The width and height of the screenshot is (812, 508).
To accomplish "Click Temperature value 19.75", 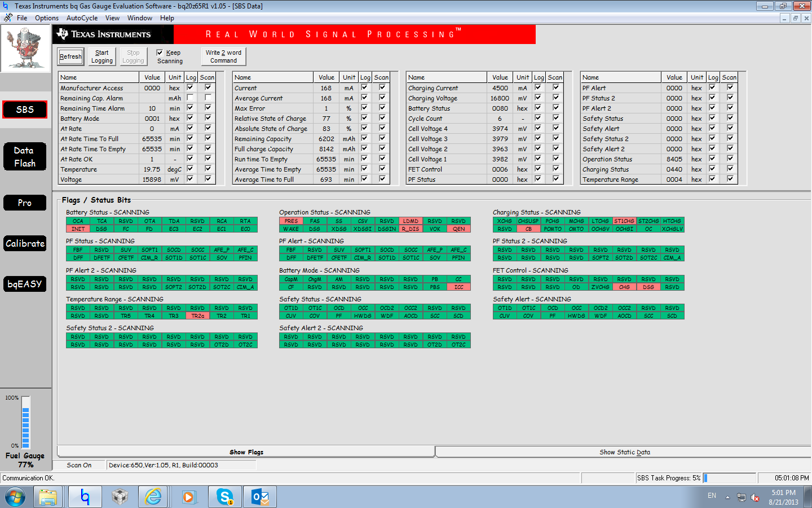I will [x=152, y=169].
